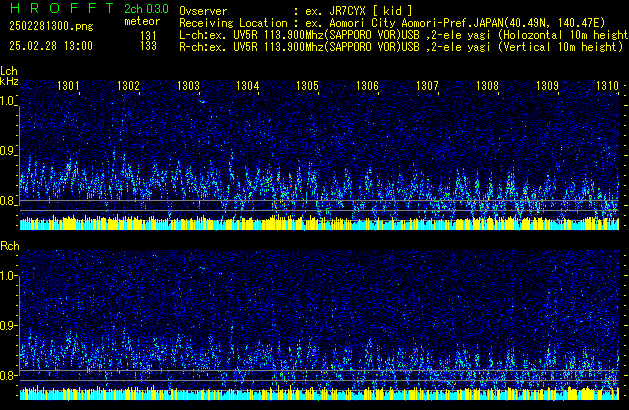Click the Rch yellow-cyan signal level bar graph
The width and height of the screenshot is (629, 410).
click(319, 394)
